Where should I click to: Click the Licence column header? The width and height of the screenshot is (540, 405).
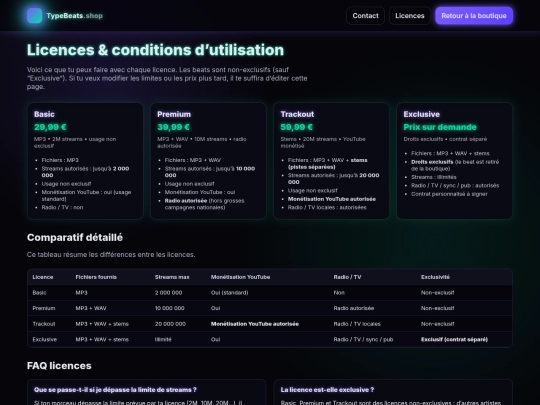click(x=43, y=277)
